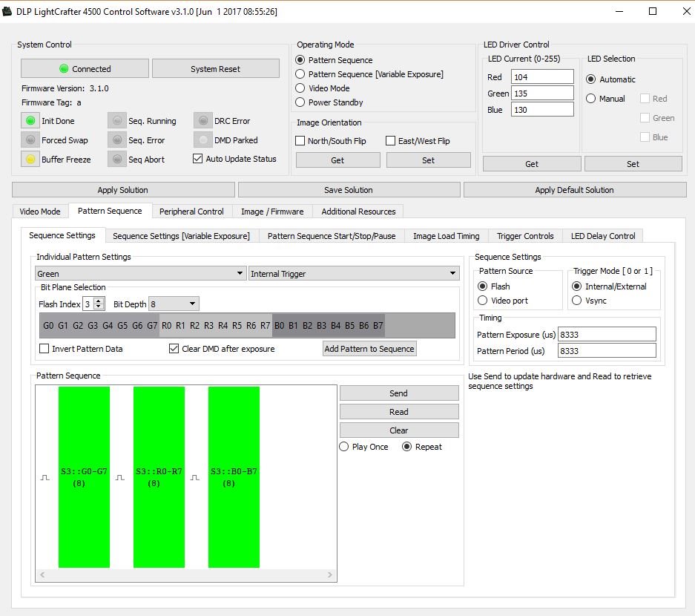Select the S3::G0-G7 pattern block
Screen dimensions: 695x616
click(84, 477)
